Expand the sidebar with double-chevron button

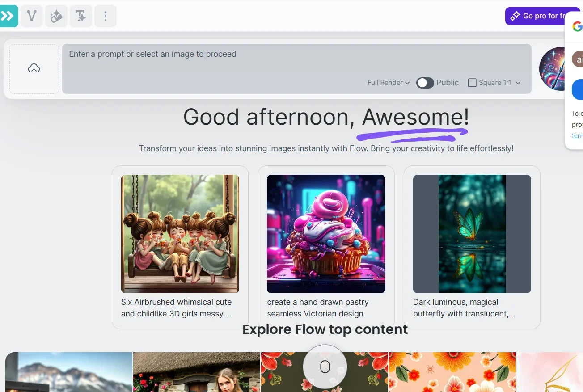pyautogui.click(x=8, y=16)
